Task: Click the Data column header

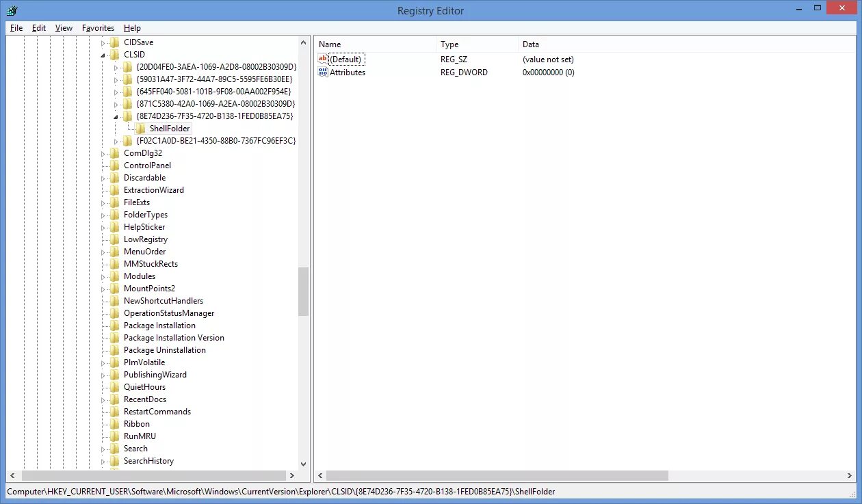Action: click(687, 44)
